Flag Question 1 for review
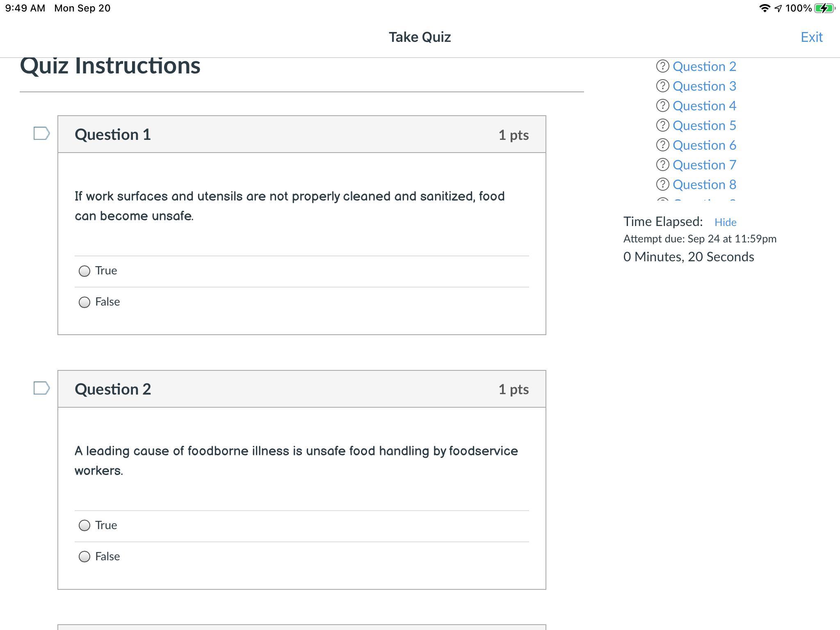Screen dimensions: 840x630 (x=41, y=133)
